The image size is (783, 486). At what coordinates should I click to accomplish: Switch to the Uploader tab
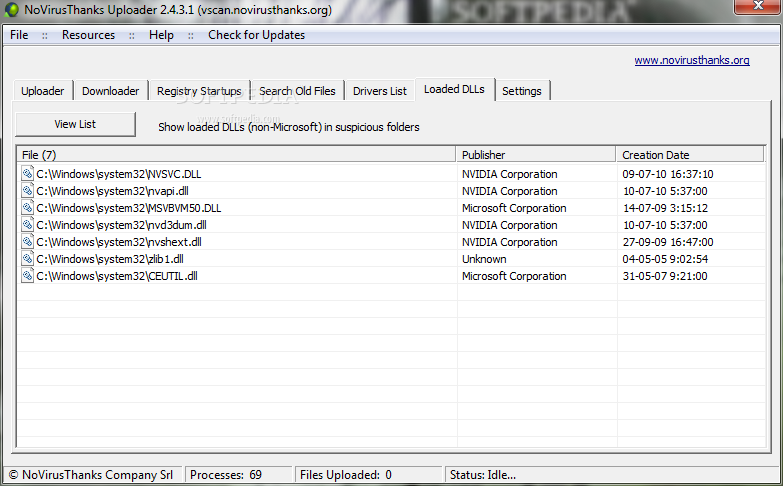pyautogui.click(x=42, y=91)
